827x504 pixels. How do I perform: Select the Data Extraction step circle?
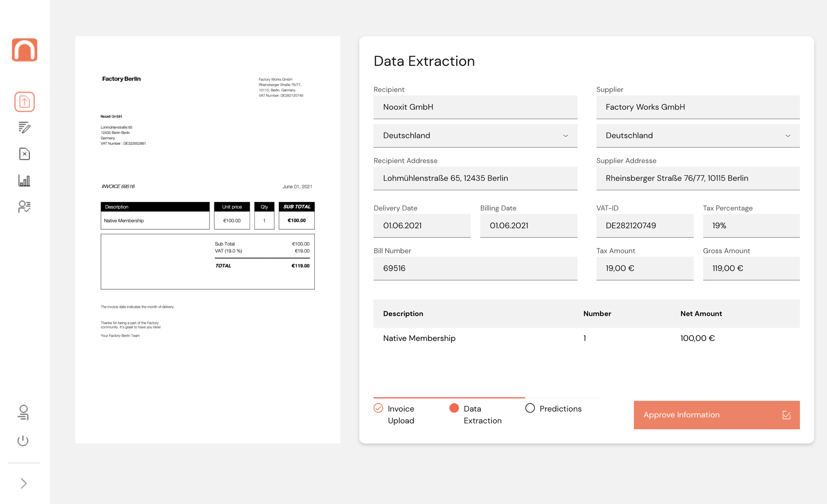(x=454, y=408)
